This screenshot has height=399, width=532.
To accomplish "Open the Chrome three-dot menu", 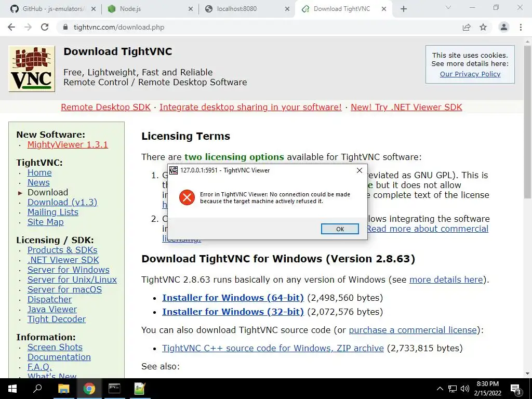I will [x=521, y=27].
